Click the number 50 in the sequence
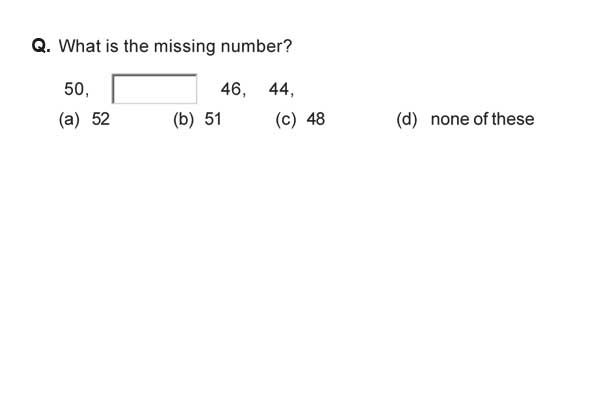This screenshot has height=400, width=600. click(74, 89)
